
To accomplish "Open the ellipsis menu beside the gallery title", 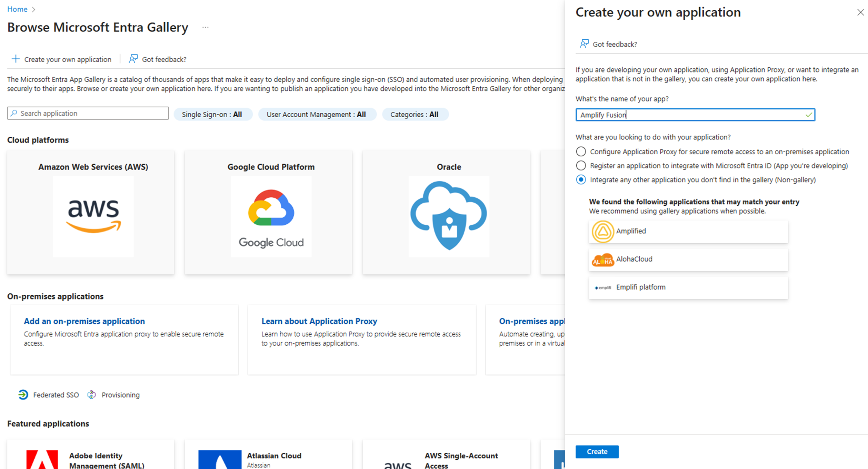I will point(206,27).
